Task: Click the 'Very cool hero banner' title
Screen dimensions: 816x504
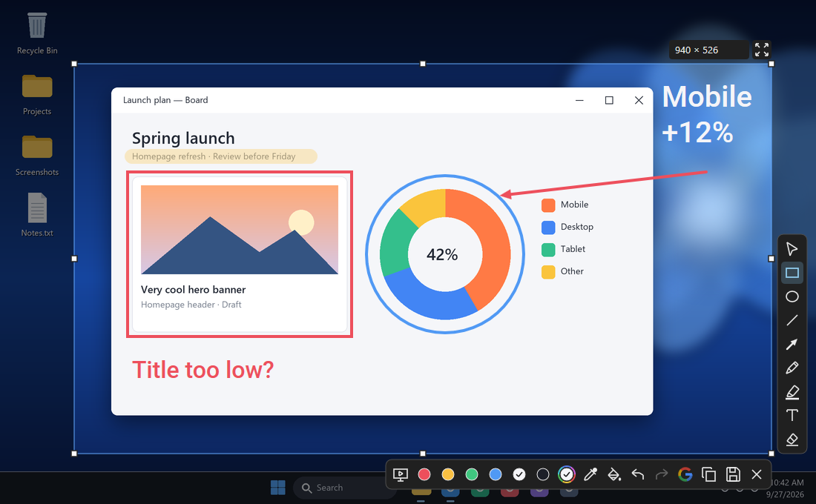Action: [193, 290]
